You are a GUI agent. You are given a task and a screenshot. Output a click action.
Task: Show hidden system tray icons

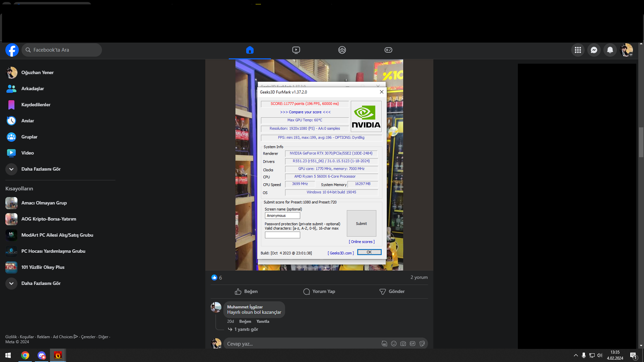[576, 355]
